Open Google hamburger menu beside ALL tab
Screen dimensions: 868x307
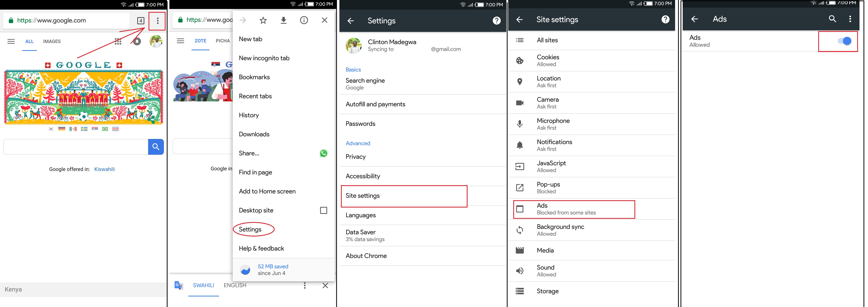[x=11, y=41]
